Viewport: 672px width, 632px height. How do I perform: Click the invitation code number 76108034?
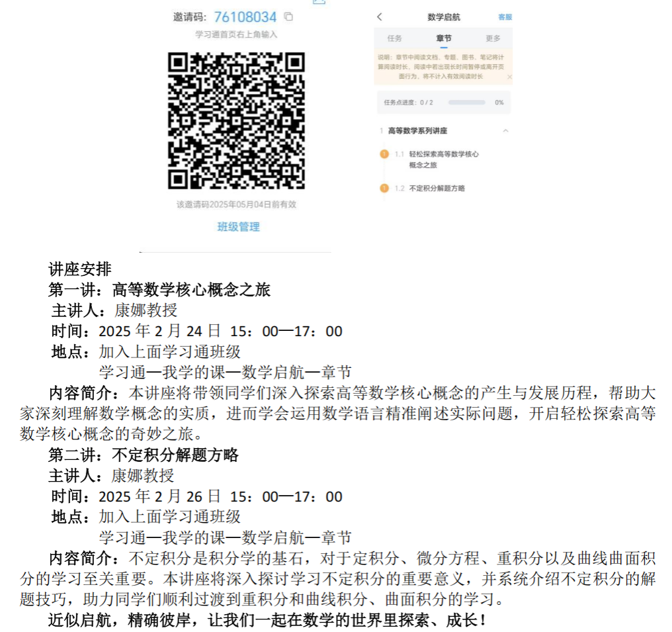click(x=245, y=17)
